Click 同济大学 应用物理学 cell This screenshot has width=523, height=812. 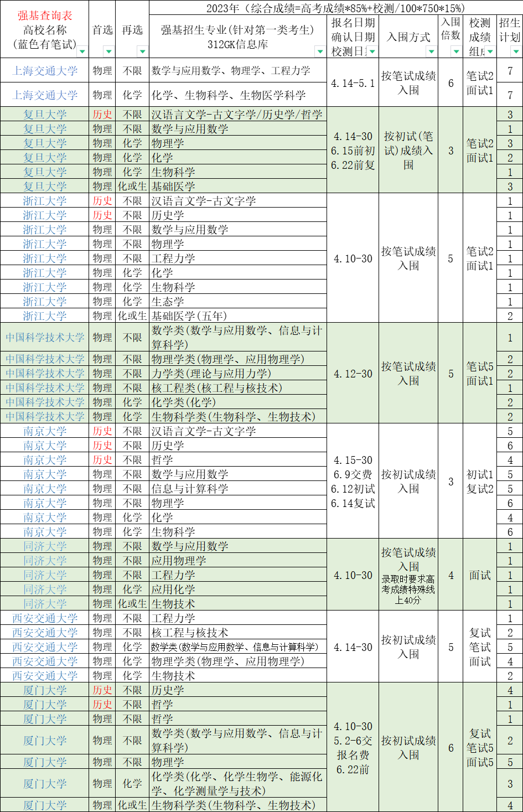(238, 560)
